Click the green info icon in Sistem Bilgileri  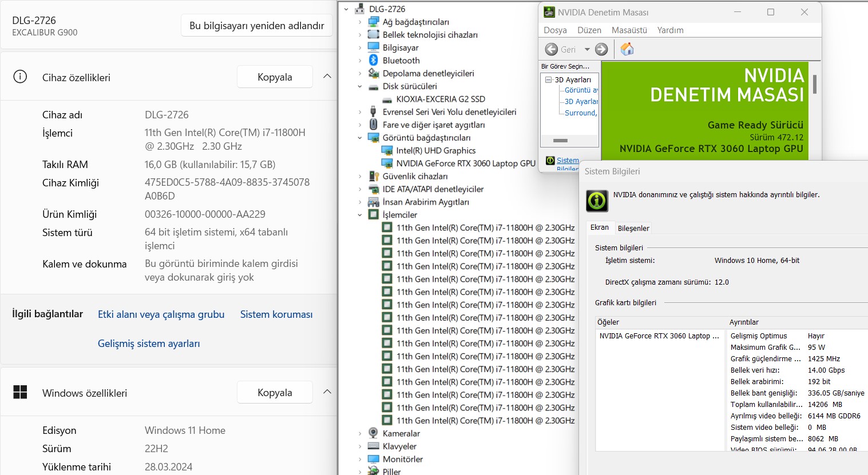click(597, 201)
